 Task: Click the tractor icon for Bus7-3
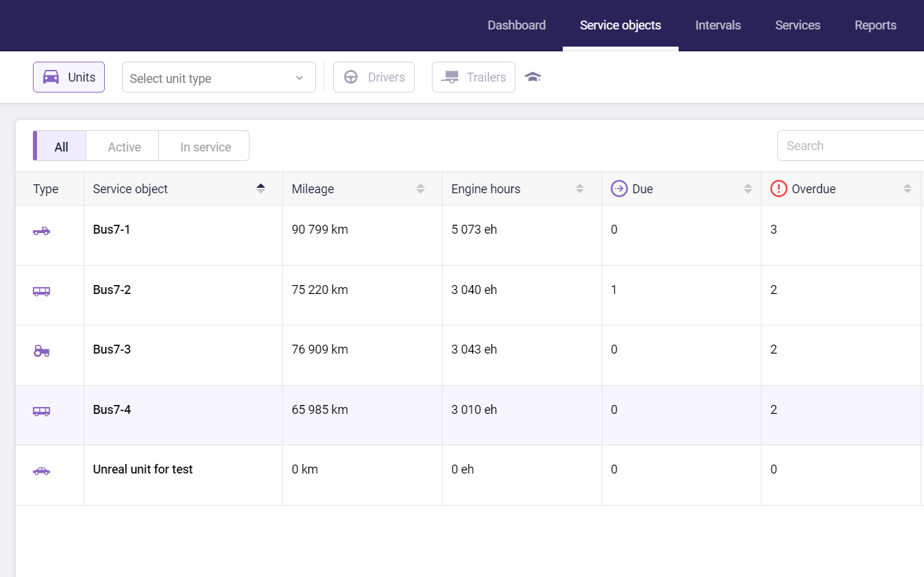click(42, 351)
